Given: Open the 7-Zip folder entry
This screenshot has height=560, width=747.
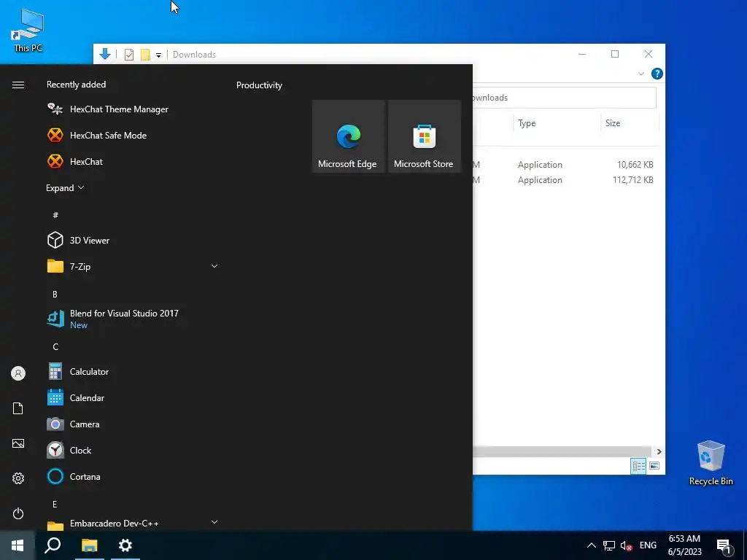Looking at the screenshot, I should [x=133, y=267].
